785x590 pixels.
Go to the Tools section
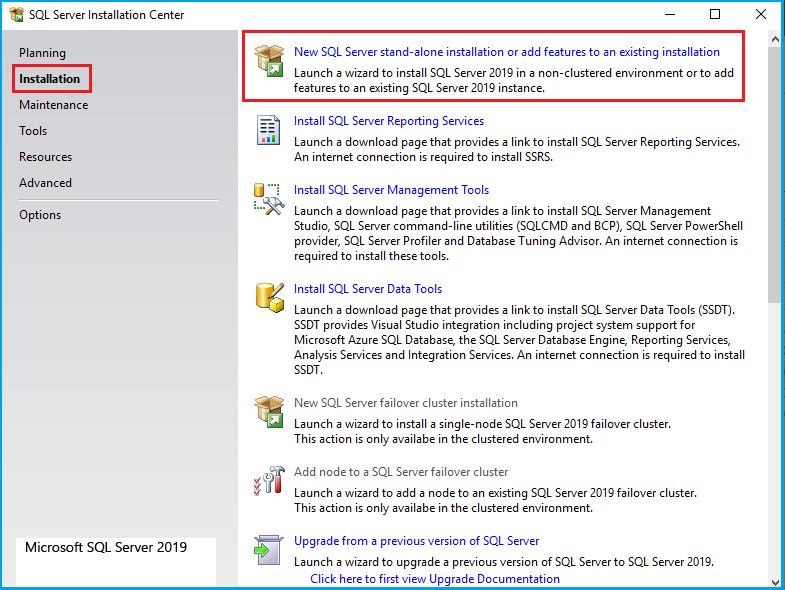click(33, 131)
